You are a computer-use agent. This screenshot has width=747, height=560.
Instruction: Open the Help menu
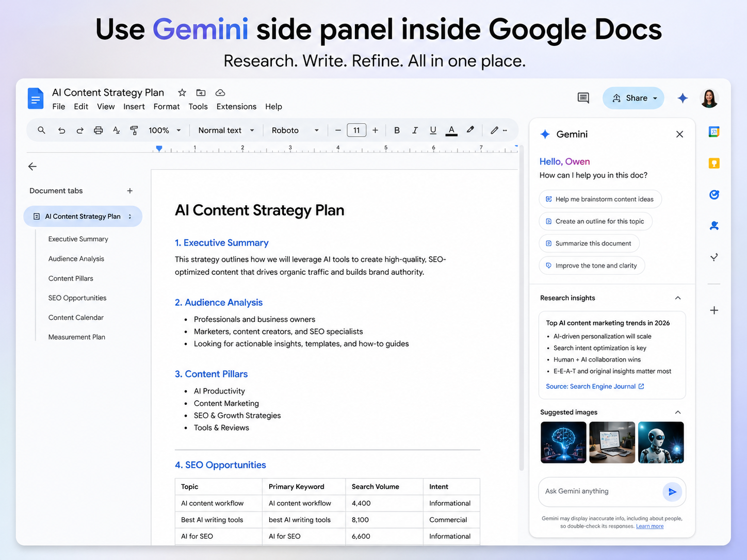(273, 107)
